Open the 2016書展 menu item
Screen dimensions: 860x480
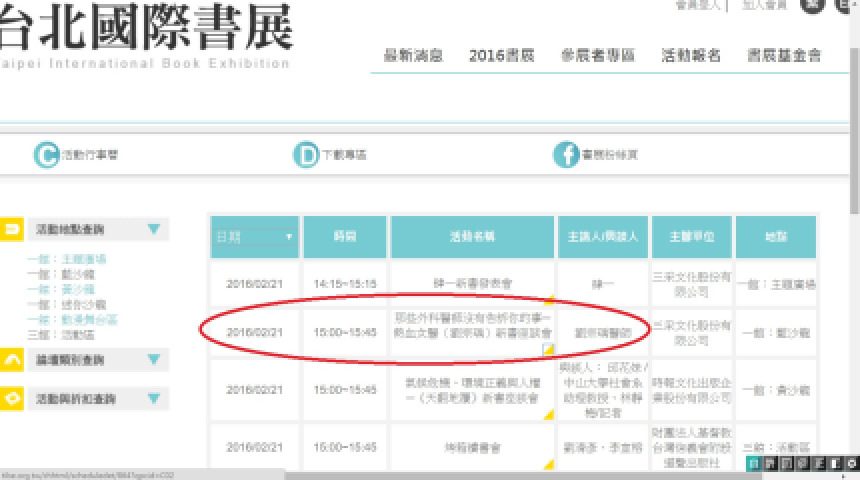tap(498, 56)
